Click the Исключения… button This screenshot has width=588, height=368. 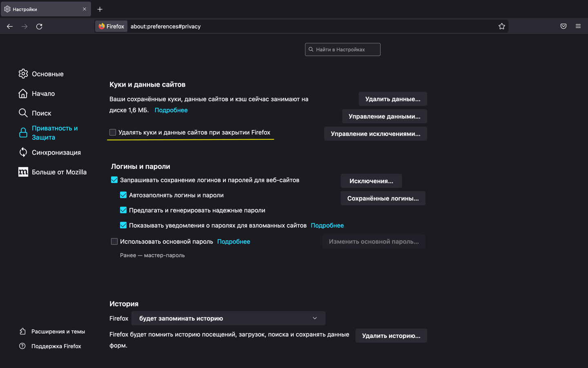pyautogui.click(x=371, y=181)
